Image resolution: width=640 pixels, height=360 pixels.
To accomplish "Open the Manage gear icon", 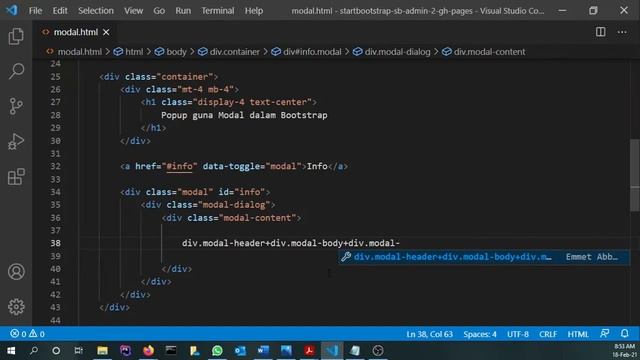I will (x=16, y=307).
